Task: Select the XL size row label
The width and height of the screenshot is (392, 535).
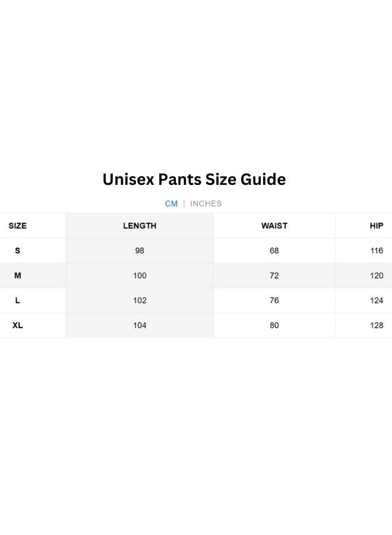Action: [x=17, y=326]
